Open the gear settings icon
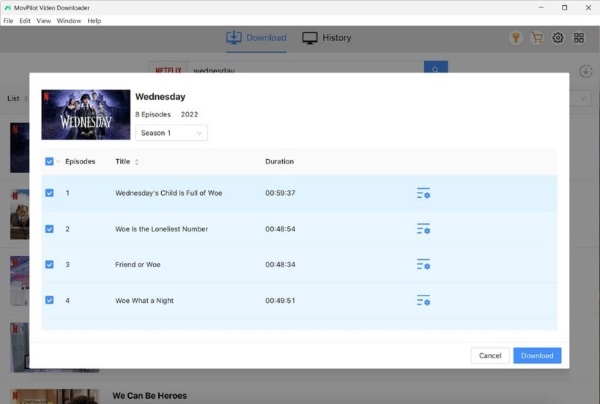Screen dimensions: 600x404 (x=558, y=38)
